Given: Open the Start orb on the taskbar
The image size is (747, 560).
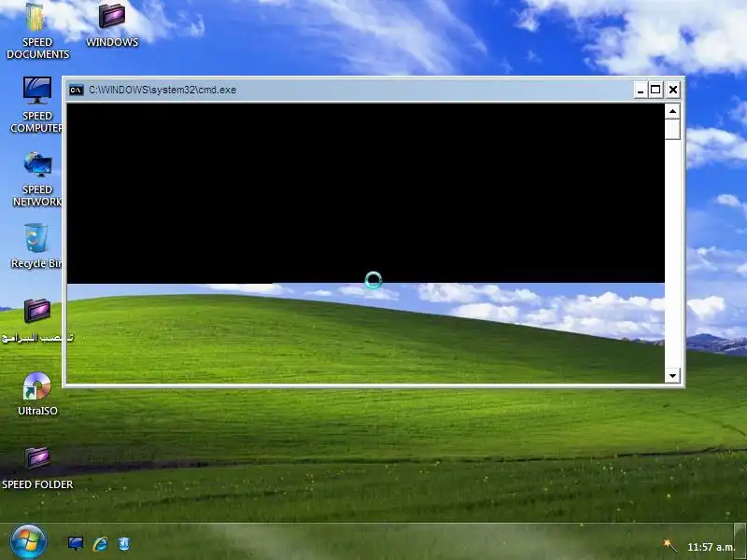Looking at the screenshot, I should [28, 542].
